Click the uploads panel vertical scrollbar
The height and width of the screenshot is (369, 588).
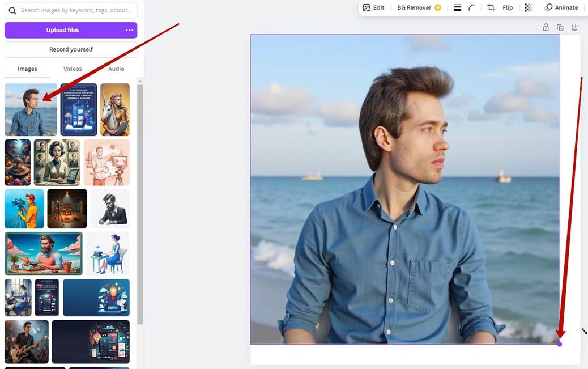140,198
